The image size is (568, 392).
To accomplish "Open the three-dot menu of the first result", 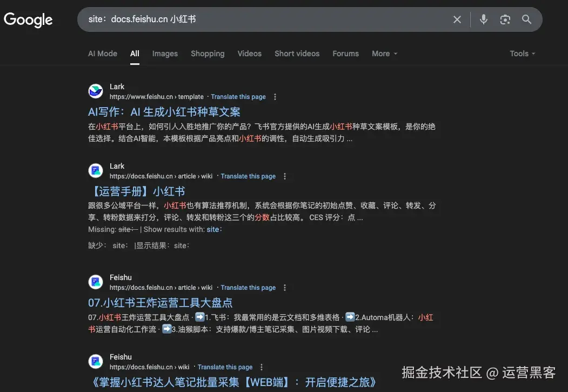I will (x=275, y=96).
